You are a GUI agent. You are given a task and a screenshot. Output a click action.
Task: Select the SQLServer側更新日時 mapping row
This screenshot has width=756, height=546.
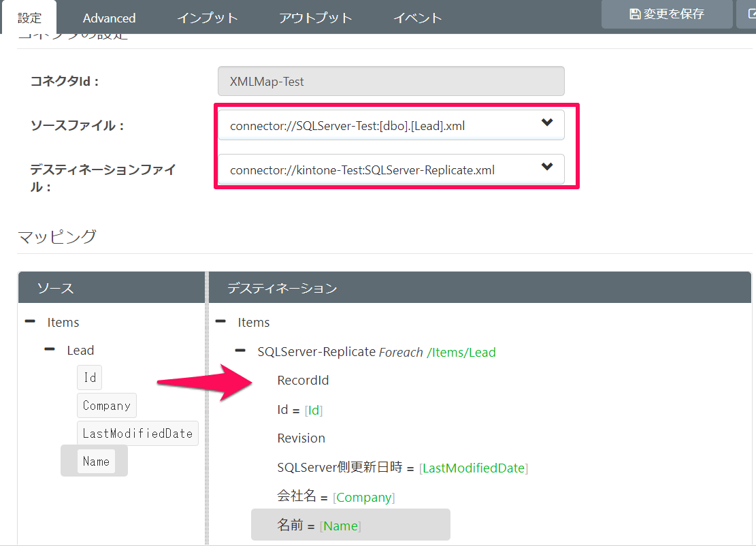(403, 468)
